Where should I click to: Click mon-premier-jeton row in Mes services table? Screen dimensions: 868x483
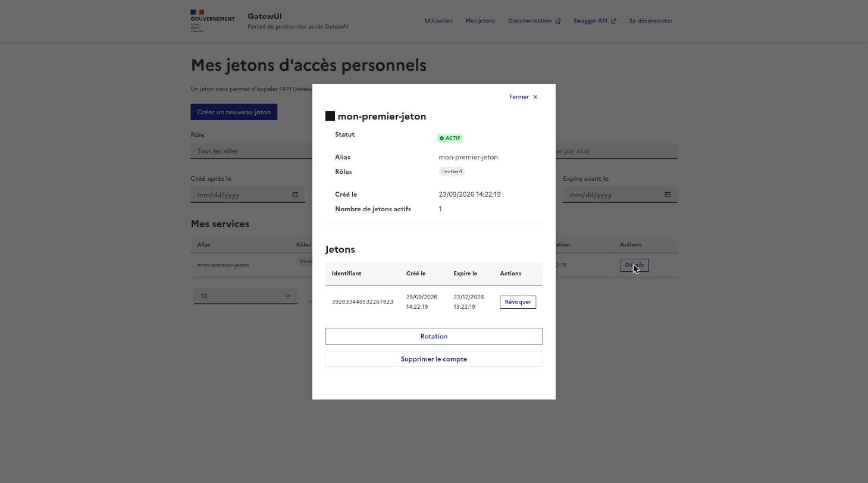tap(434, 265)
